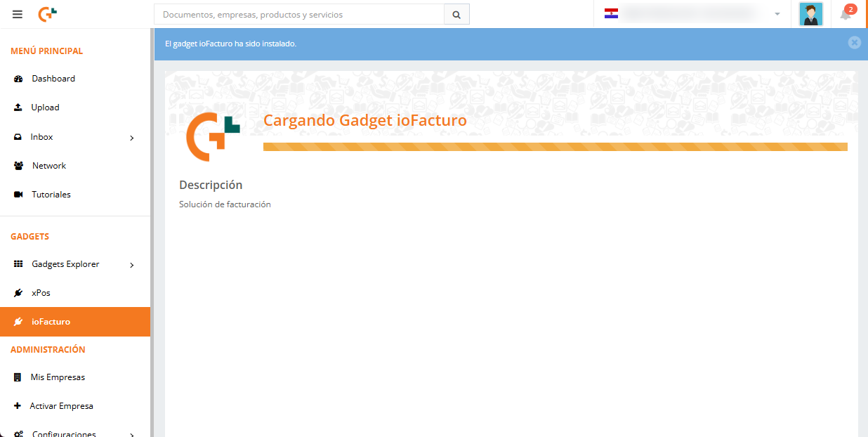Expand the Gadgets Explorer chevron
868x437 pixels.
tap(132, 265)
